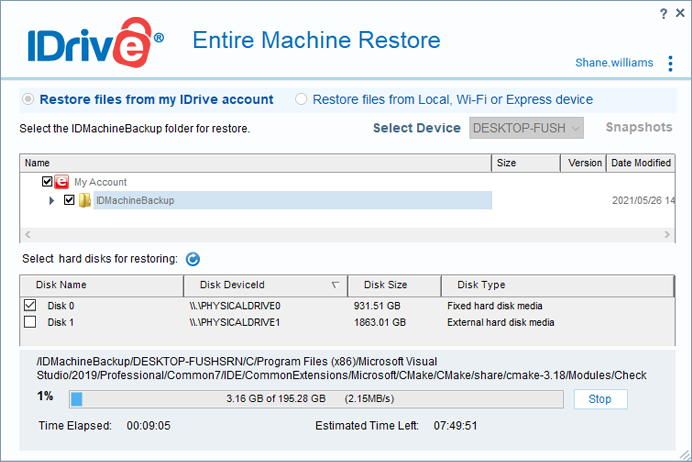Screen dimensions: 692x462
Task: Click the \\.\PHYSICALDRIVE1 device id
Action: tap(235, 322)
